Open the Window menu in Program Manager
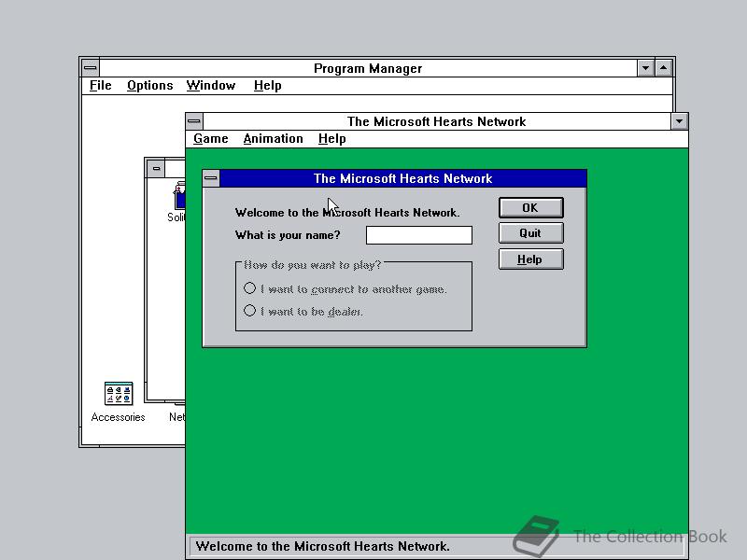The width and height of the screenshot is (747, 560). coord(211,86)
